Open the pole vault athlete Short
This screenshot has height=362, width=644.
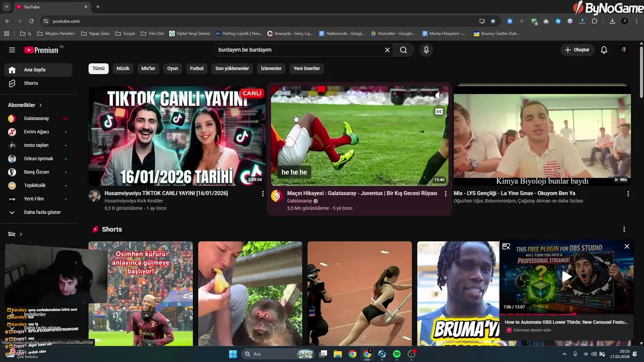coord(360,294)
